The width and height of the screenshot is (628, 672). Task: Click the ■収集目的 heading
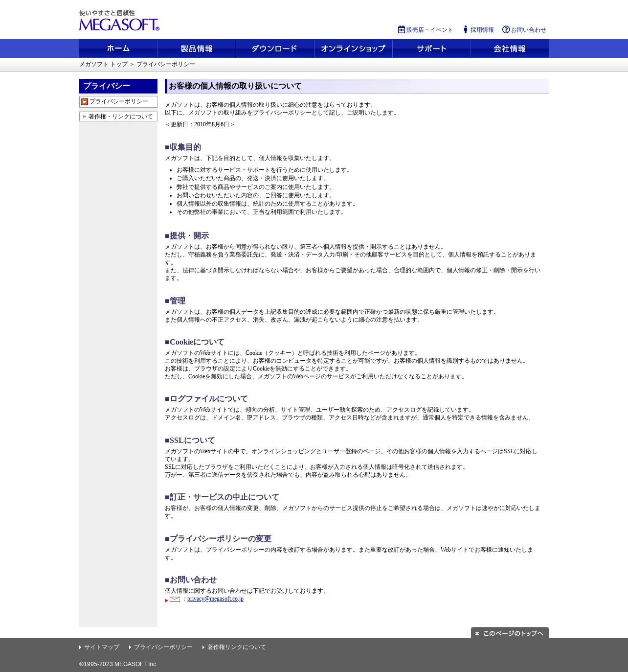(x=183, y=147)
